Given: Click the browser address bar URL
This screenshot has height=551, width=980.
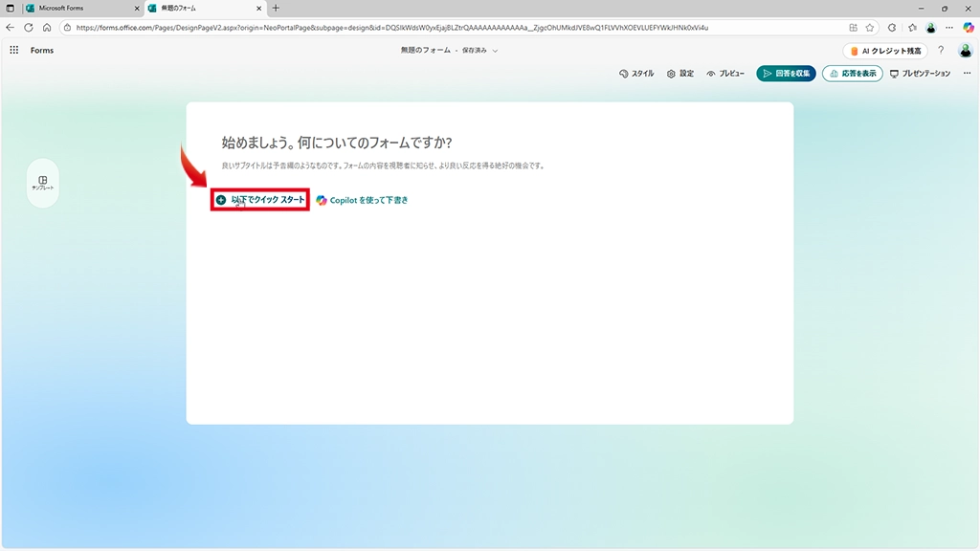Looking at the screenshot, I should (431, 28).
